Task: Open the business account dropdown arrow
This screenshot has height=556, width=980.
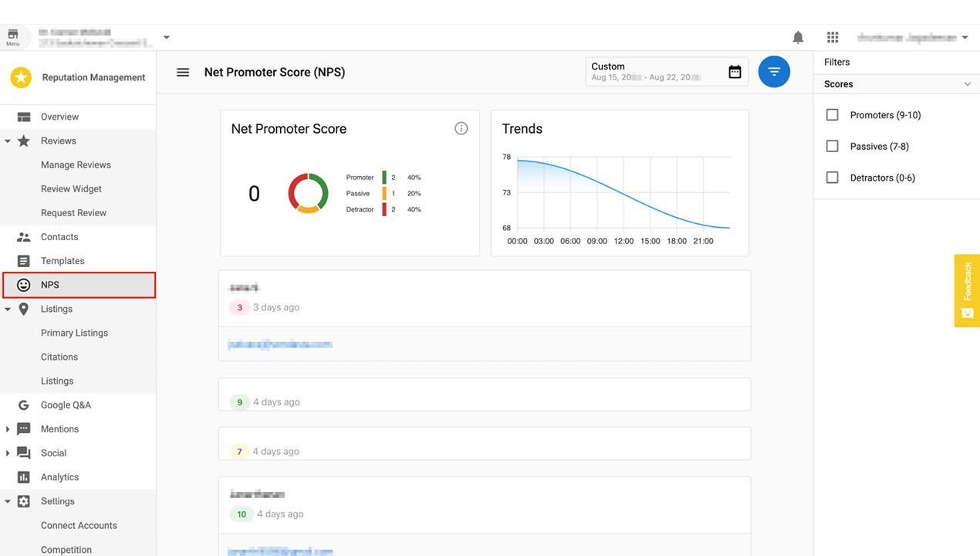Action: tap(167, 37)
